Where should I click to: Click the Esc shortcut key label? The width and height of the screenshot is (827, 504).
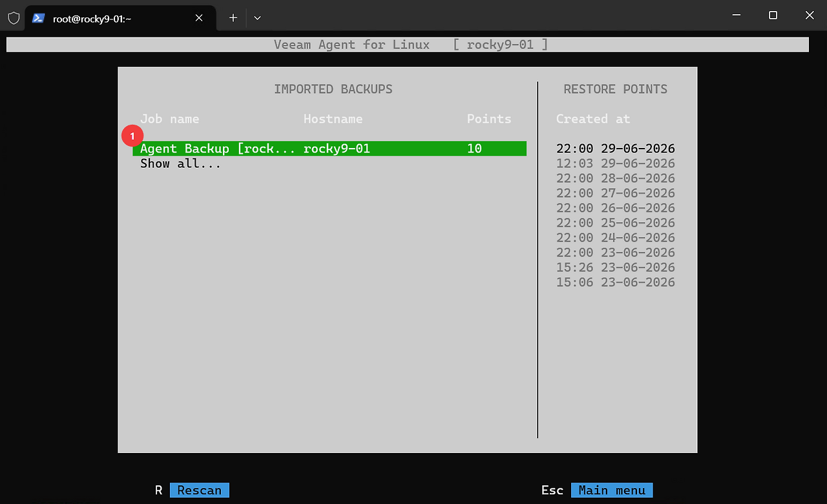pyautogui.click(x=552, y=490)
